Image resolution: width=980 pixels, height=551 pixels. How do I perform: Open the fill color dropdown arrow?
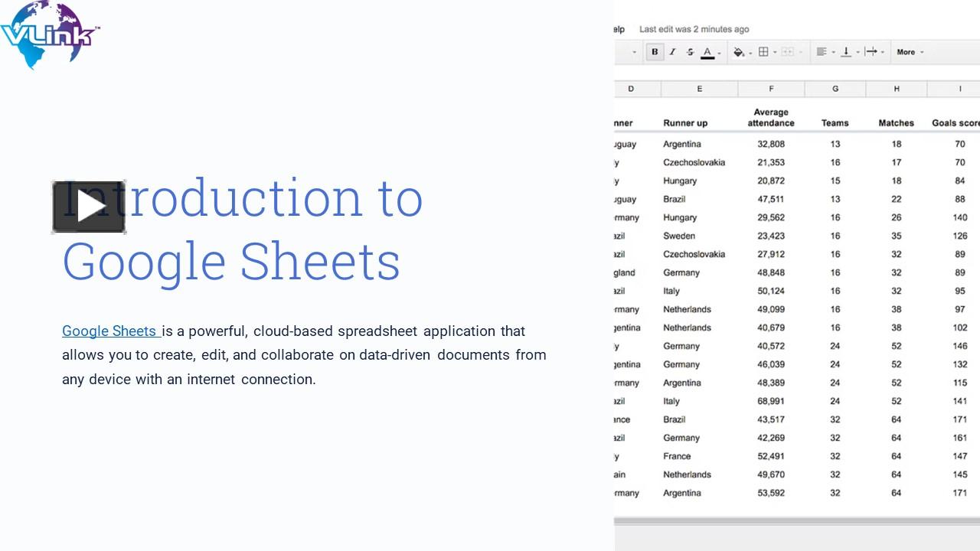tap(750, 51)
